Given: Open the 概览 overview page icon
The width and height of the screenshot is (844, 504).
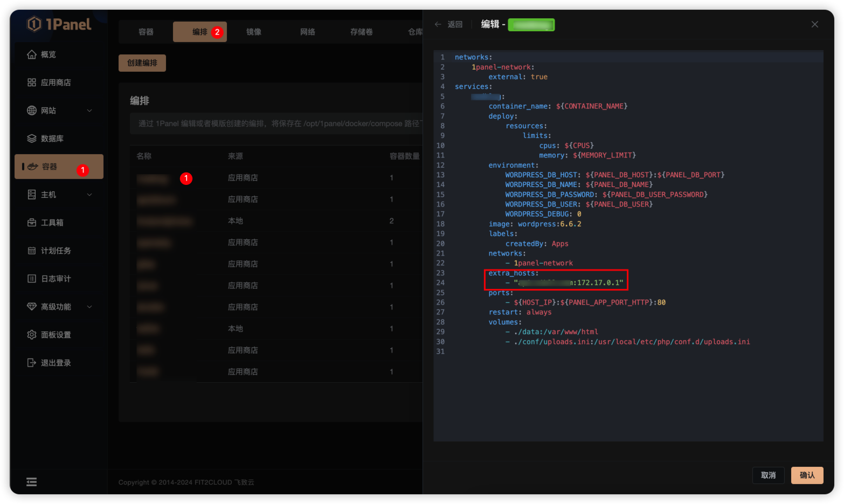Looking at the screenshot, I should point(32,54).
